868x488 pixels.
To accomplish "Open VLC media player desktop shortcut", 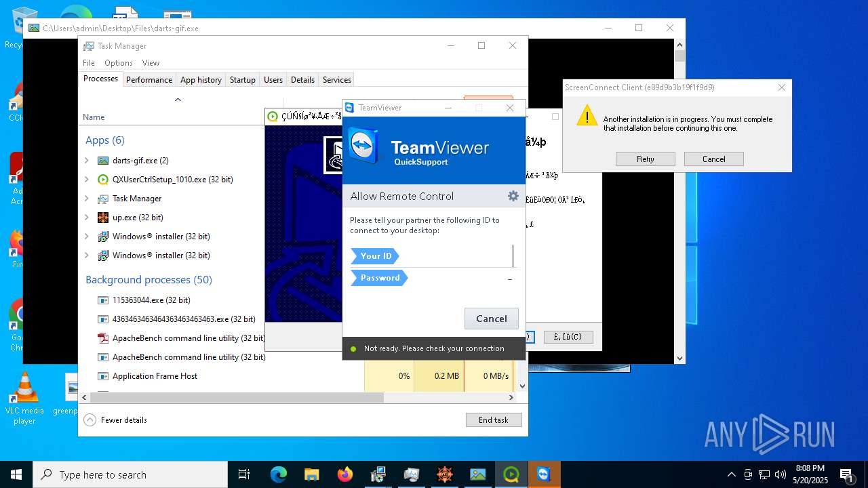I will tap(24, 399).
